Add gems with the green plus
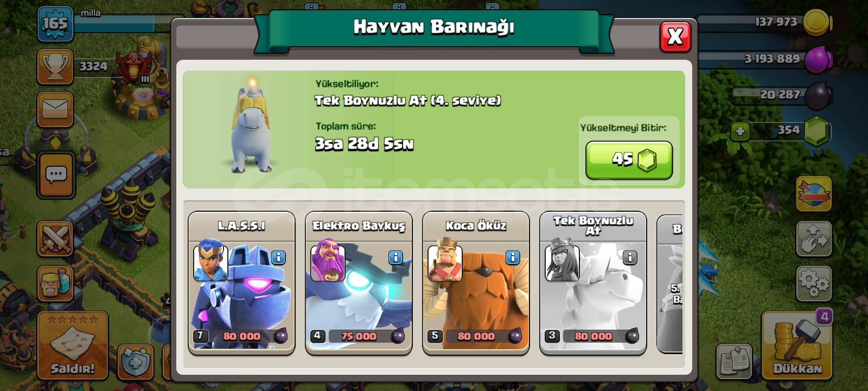Image resolution: width=868 pixels, height=391 pixels. click(x=740, y=131)
